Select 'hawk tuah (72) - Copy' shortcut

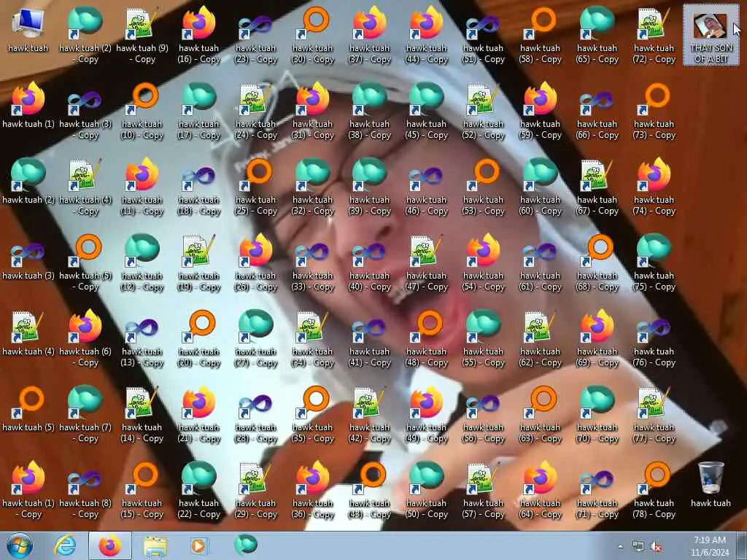pyautogui.click(x=654, y=36)
